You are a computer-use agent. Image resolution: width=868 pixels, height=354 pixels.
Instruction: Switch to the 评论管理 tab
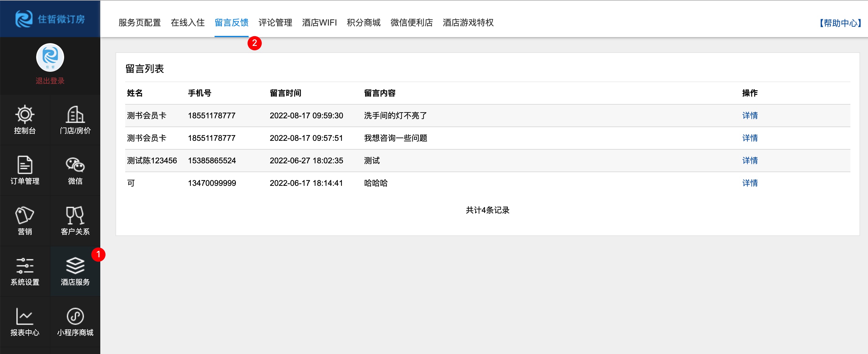pyautogui.click(x=275, y=23)
